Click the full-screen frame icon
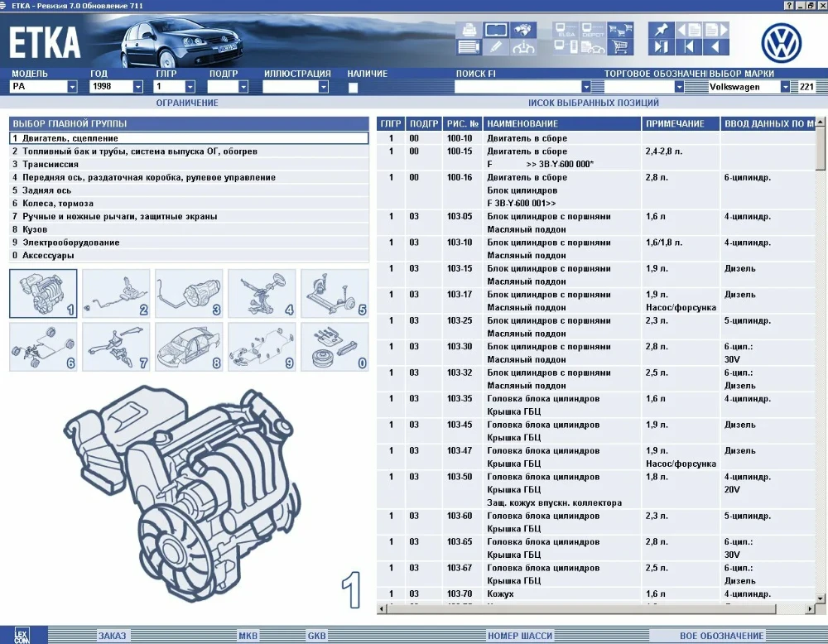 click(x=496, y=30)
